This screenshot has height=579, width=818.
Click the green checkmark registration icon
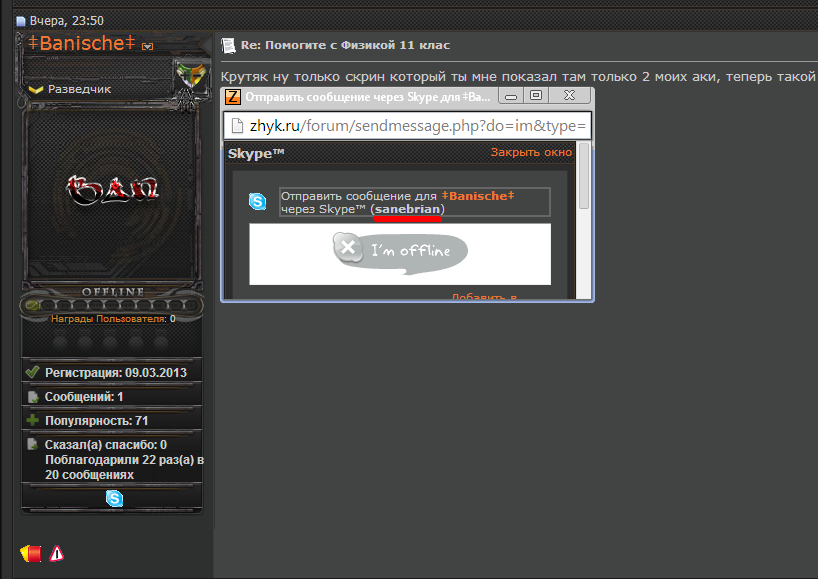pyautogui.click(x=32, y=372)
